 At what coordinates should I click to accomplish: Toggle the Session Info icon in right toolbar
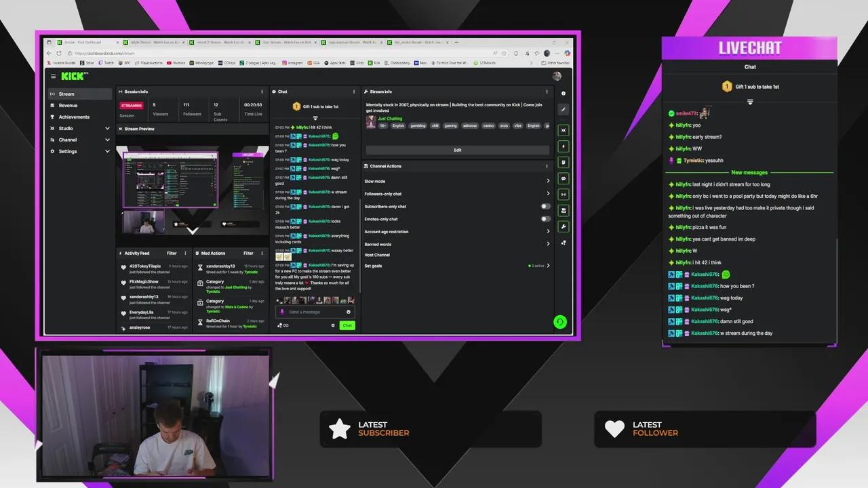pyautogui.click(x=564, y=195)
